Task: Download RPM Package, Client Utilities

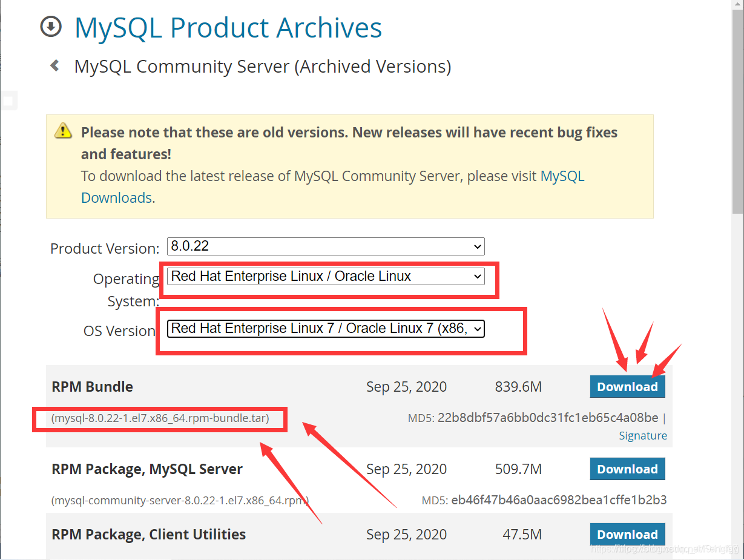Action: (627, 534)
